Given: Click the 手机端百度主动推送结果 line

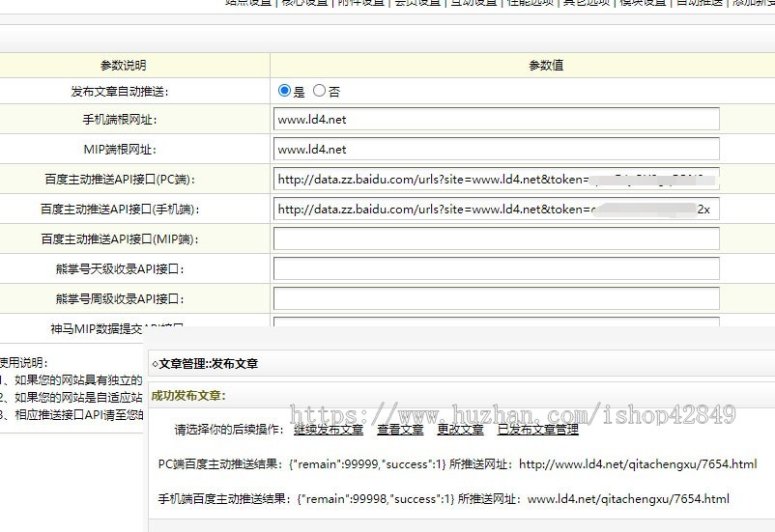Looking at the screenshot, I should (444, 499).
